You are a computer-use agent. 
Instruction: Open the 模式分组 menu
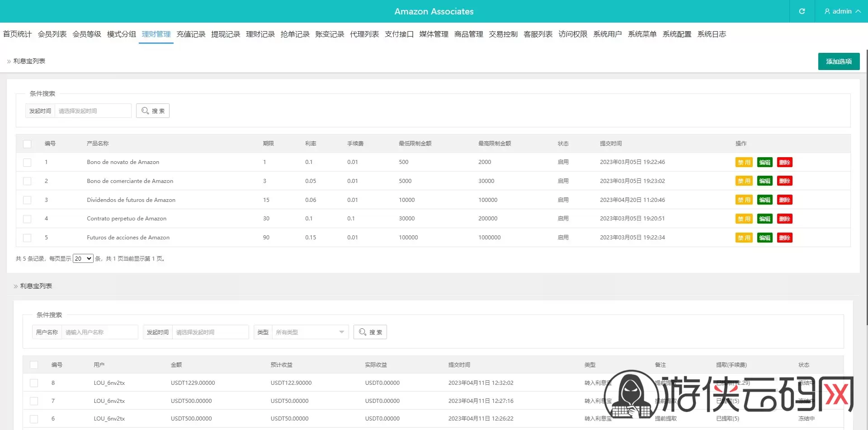point(122,34)
